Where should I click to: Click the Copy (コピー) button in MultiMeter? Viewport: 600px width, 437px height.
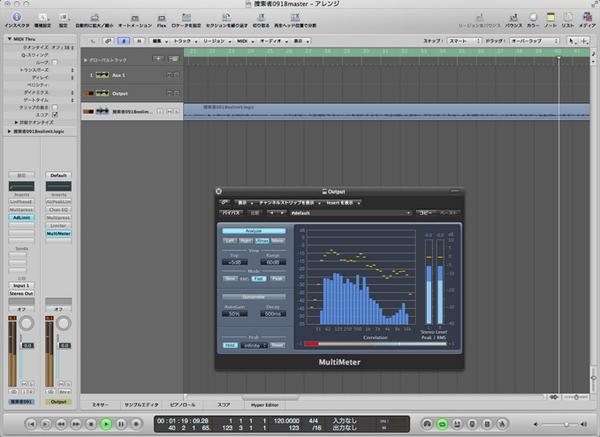(427, 213)
